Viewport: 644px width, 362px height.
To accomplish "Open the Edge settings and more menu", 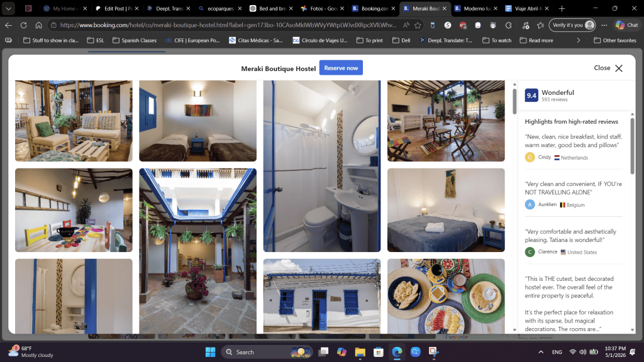I will point(604,25).
